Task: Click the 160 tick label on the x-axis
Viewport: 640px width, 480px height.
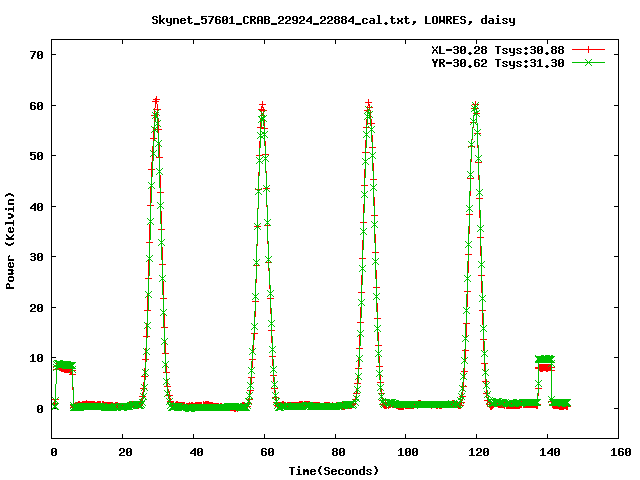Action: [x=618, y=453]
